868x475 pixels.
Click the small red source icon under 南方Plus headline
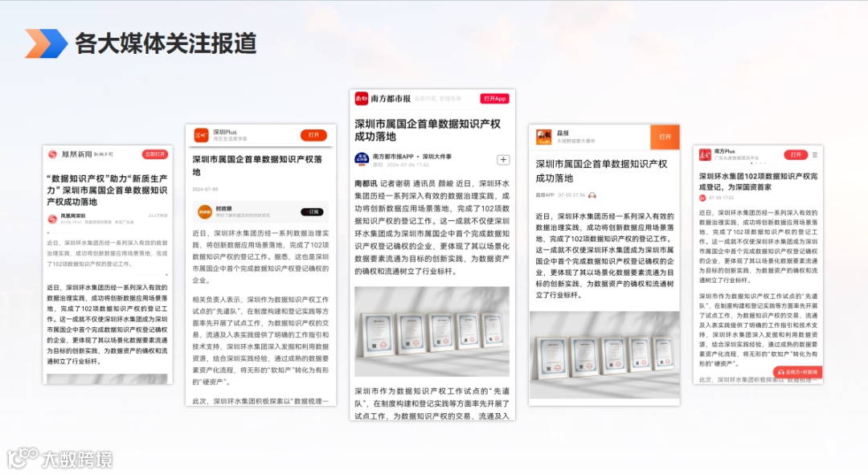click(702, 198)
